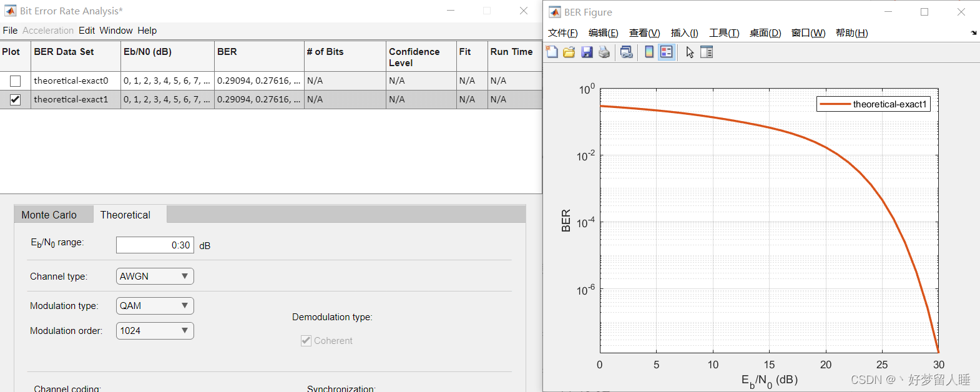Open 桌面(D) menu in BER Figure
980x392 pixels.
(x=765, y=32)
